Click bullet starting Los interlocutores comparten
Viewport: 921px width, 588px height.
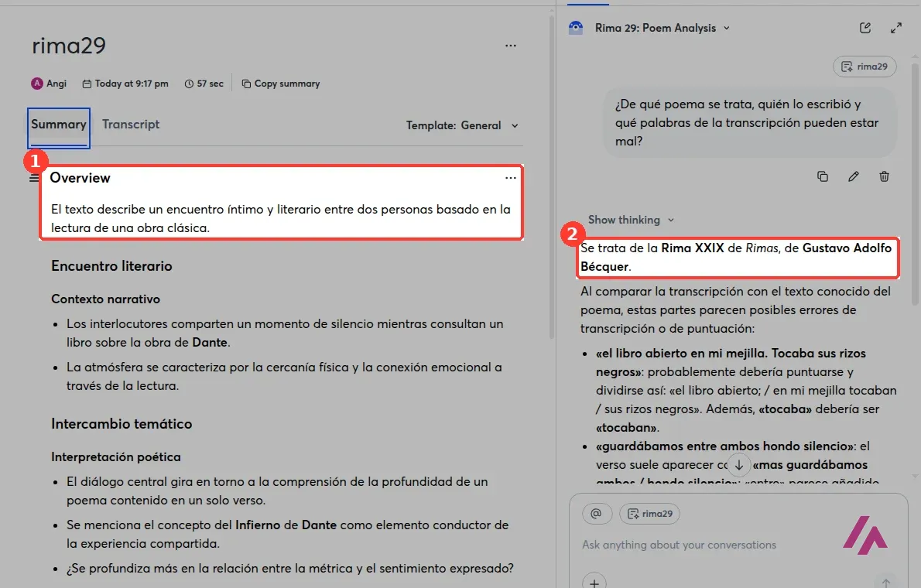coord(285,333)
